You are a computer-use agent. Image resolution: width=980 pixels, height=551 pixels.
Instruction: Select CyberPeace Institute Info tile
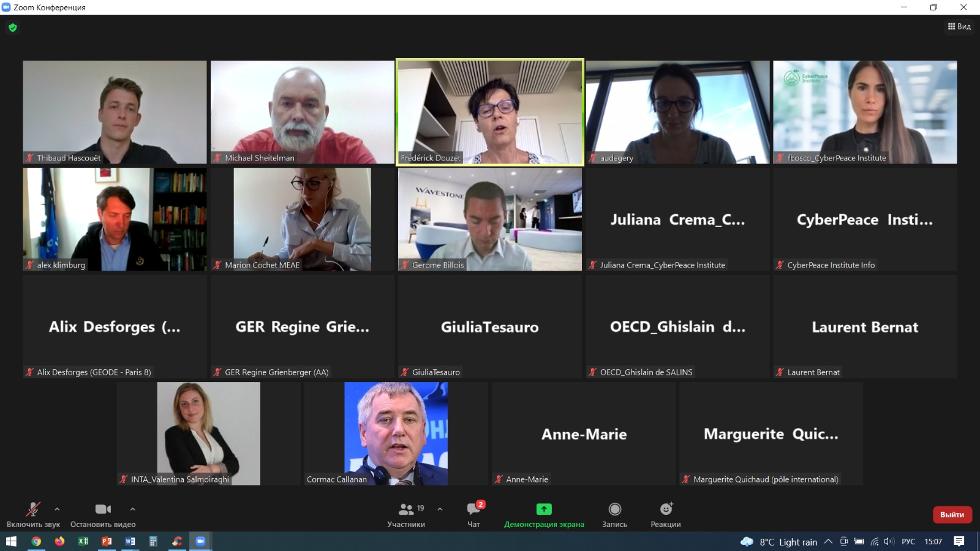point(865,219)
